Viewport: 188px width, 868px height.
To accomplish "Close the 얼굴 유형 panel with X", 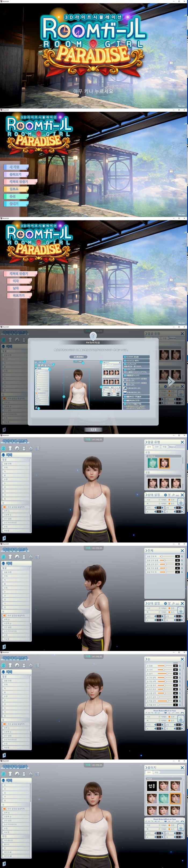I will coord(182,442).
